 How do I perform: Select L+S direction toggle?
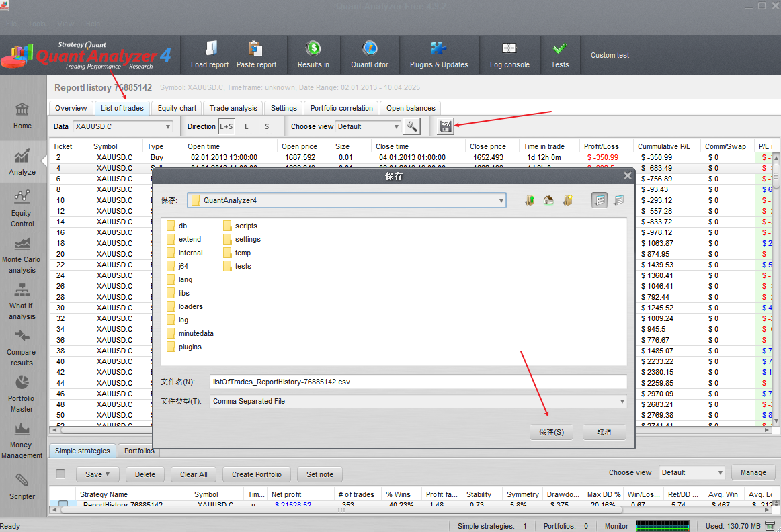tap(226, 126)
